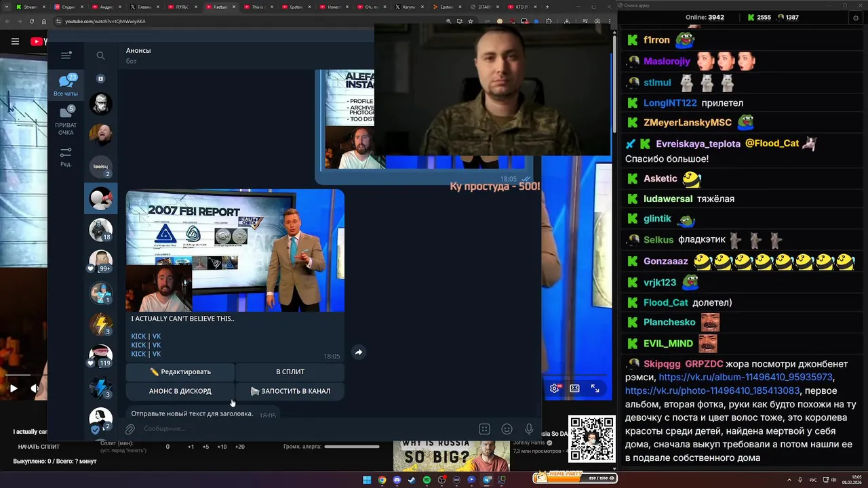Open Discord from the taskbar
The image size is (868, 488).
pyautogui.click(x=397, y=480)
